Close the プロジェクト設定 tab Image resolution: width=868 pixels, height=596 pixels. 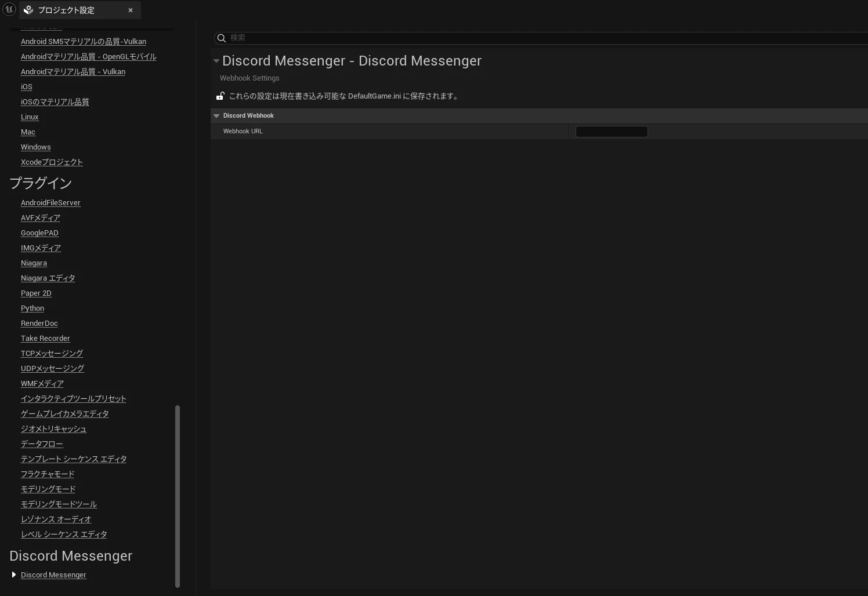pos(131,10)
